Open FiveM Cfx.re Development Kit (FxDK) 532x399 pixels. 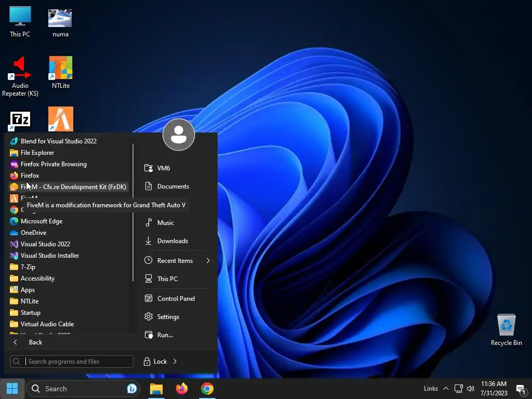click(x=68, y=187)
